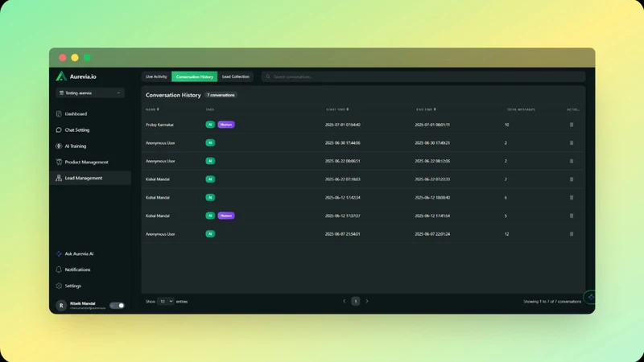The width and height of the screenshot is (644, 362).
Task: Open Dashboard from the sidebar
Action: [90, 113]
